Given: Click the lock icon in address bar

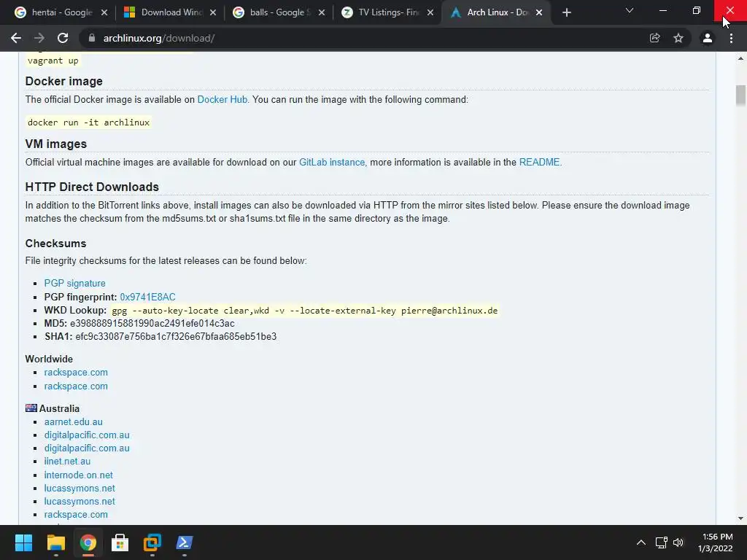Looking at the screenshot, I should coord(92,38).
